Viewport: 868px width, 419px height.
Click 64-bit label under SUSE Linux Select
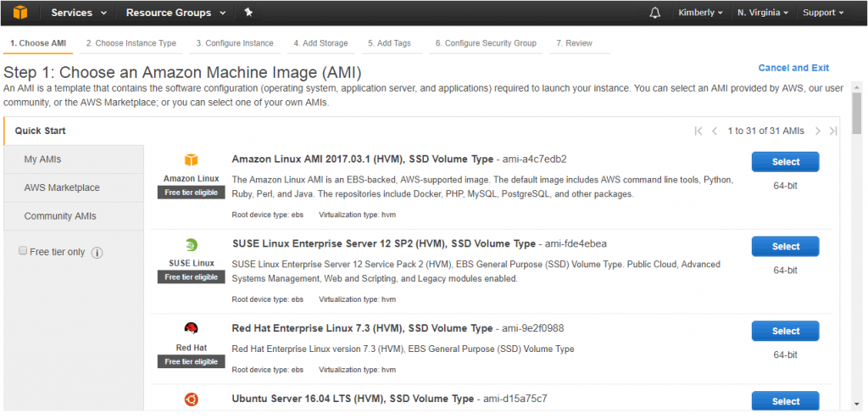tap(785, 271)
